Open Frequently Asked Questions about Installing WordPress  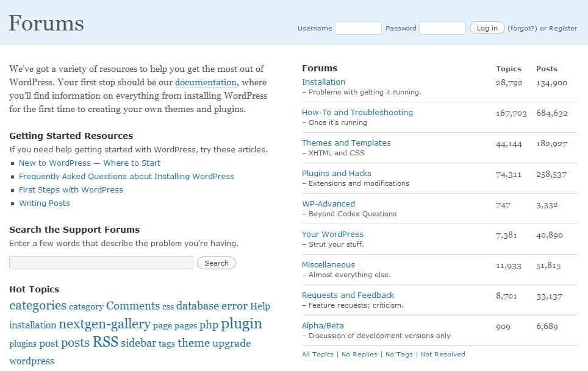(126, 177)
